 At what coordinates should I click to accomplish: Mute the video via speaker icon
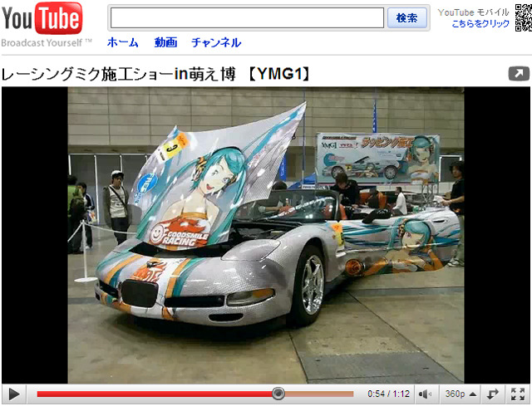click(x=425, y=394)
